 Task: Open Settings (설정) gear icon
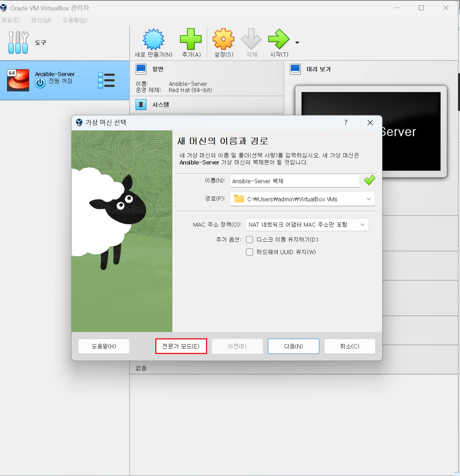coord(224,39)
